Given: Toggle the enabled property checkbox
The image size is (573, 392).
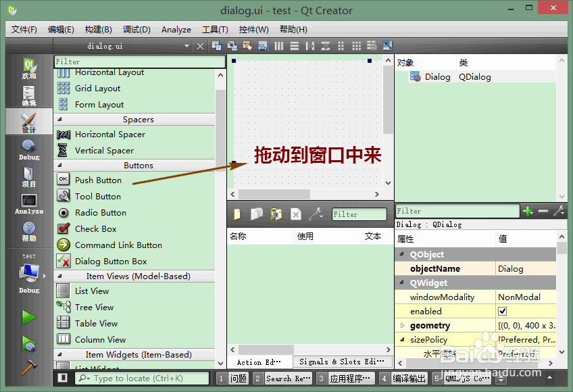Looking at the screenshot, I should pyautogui.click(x=503, y=311).
